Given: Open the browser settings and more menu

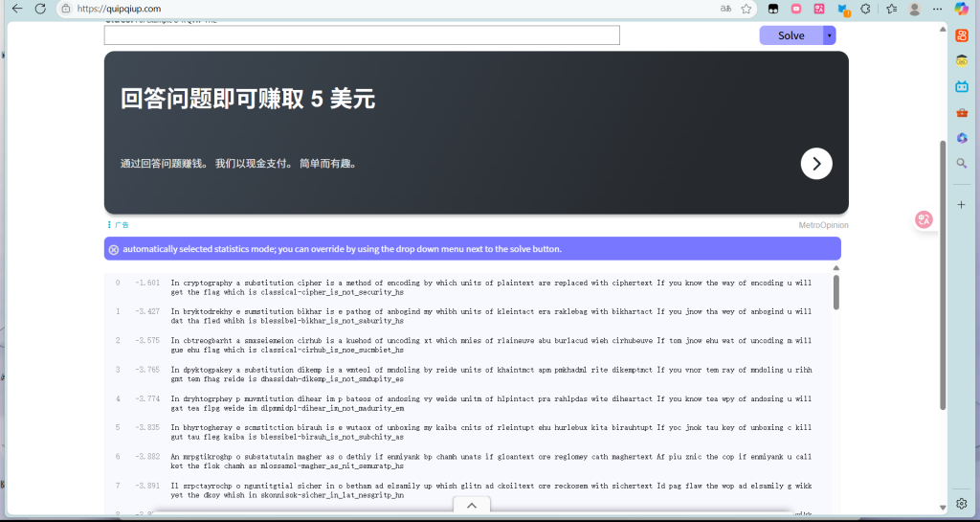Looking at the screenshot, I should click(938, 9).
